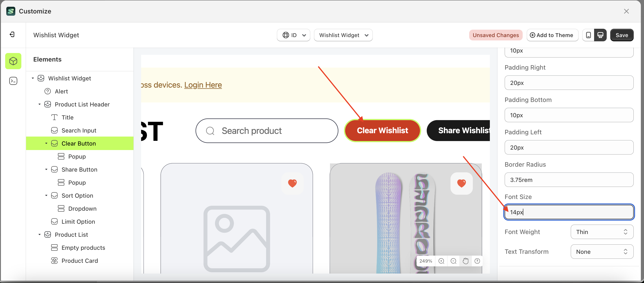Click the Login Here link
This screenshot has width=644, height=283.
[203, 85]
